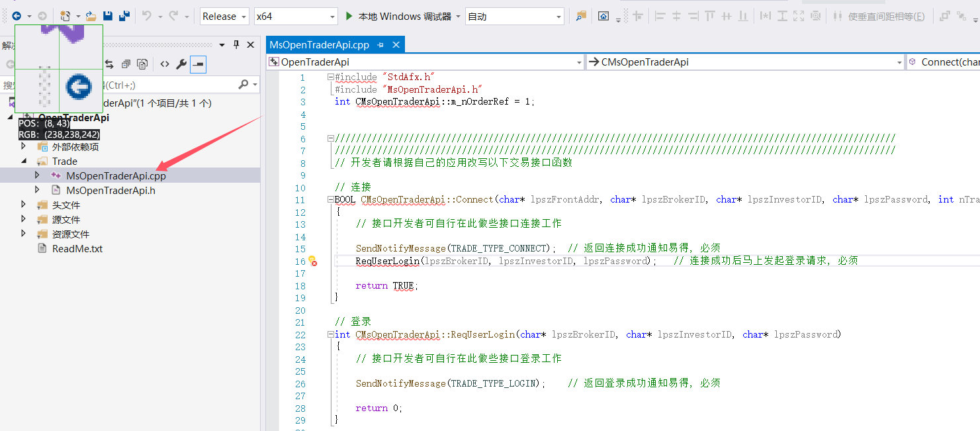Click the Open File folder icon
Screen dimensions: 980x431
91,16
